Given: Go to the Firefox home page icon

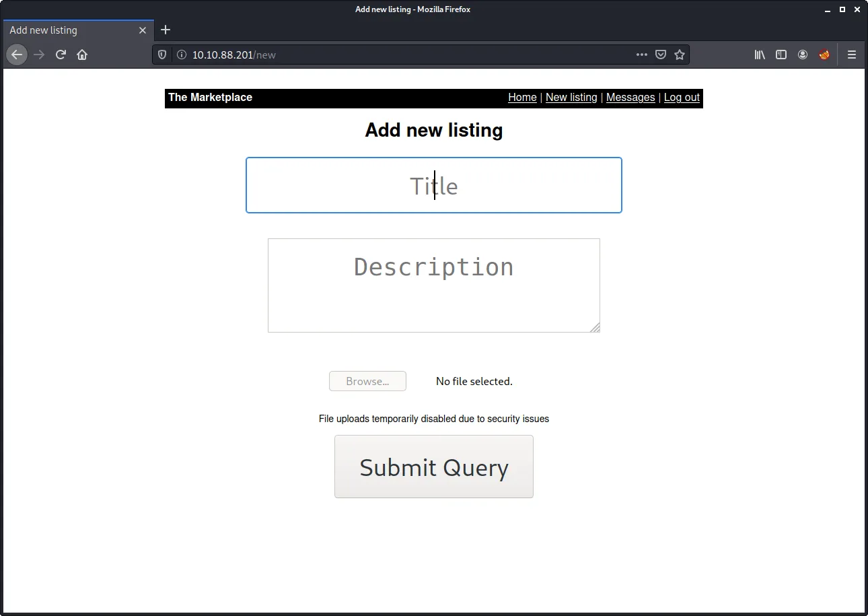Looking at the screenshot, I should tap(82, 55).
